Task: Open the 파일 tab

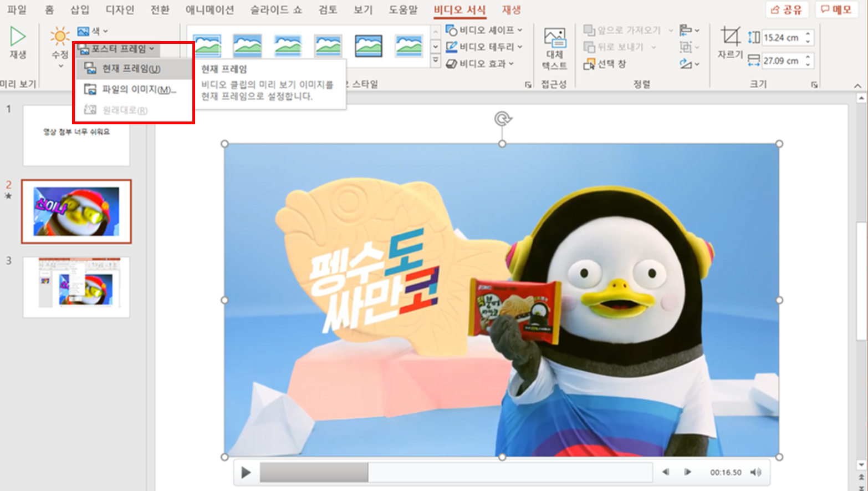Action: 17,9
